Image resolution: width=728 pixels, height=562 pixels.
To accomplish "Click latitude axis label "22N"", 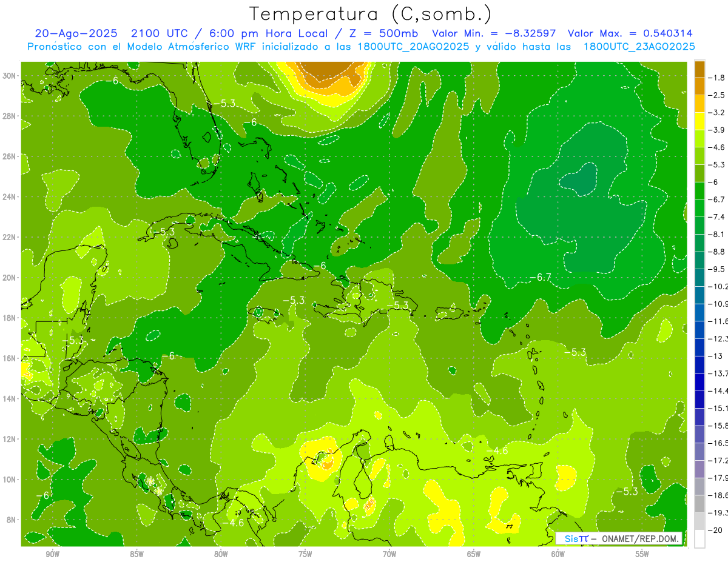I will [10, 237].
